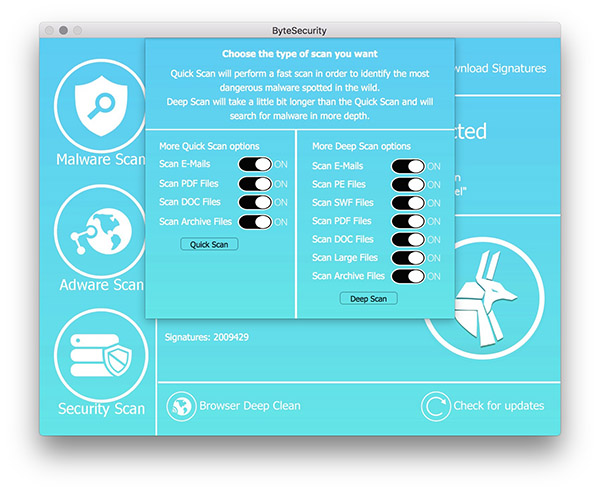Click the Browser Deep Clean label
Screen dimensions: 600x492
(250, 406)
